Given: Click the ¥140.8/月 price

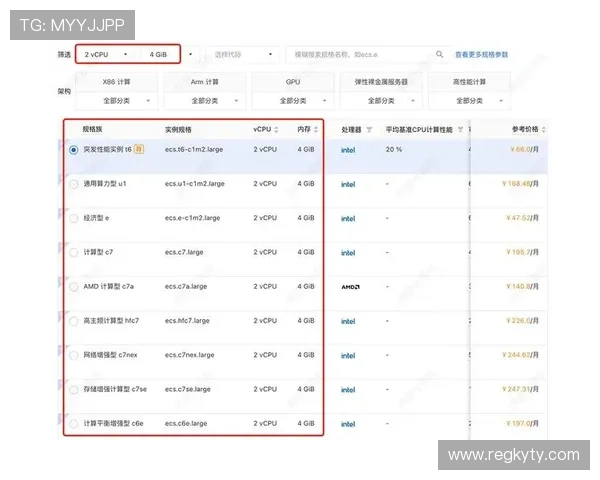Looking at the screenshot, I should (522, 286).
